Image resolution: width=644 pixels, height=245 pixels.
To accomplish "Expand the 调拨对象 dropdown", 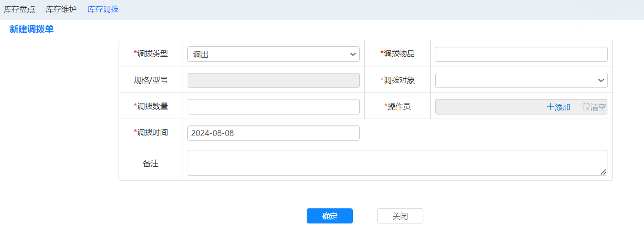I will (521, 81).
